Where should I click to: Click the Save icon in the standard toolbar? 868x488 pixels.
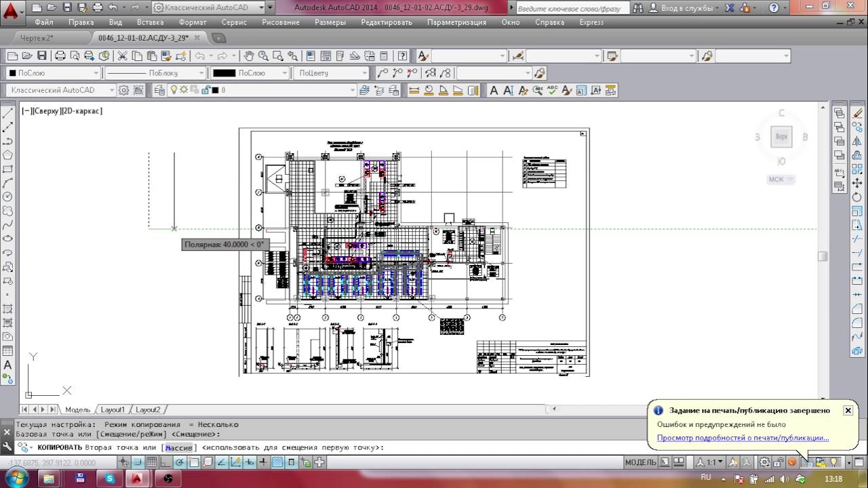click(x=42, y=56)
